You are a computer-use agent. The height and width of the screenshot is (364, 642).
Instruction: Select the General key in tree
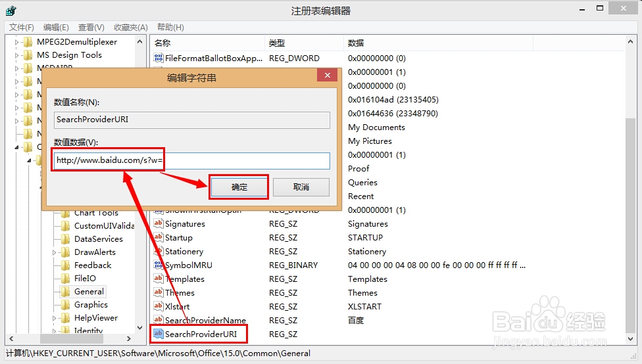pos(89,292)
